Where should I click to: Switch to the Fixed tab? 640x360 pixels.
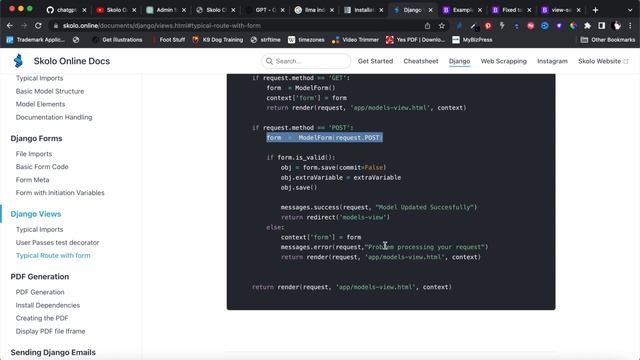pyautogui.click(x=511, y=10)
